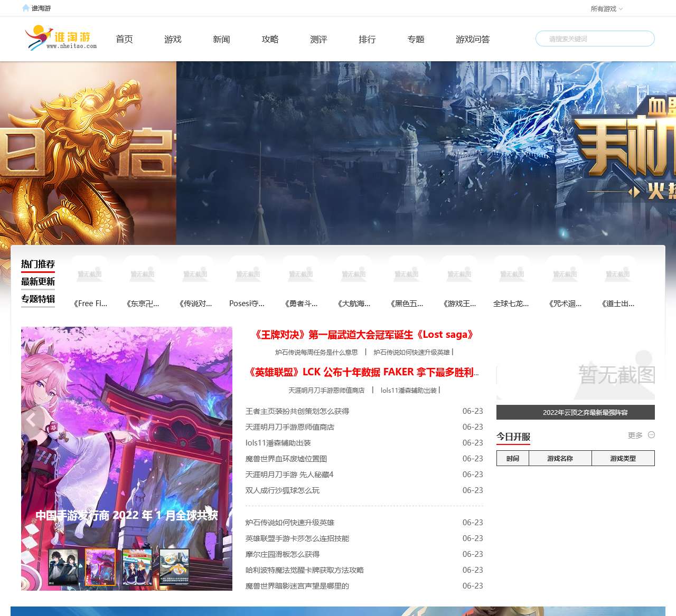Click the keyword search input field

coord(595,39)
